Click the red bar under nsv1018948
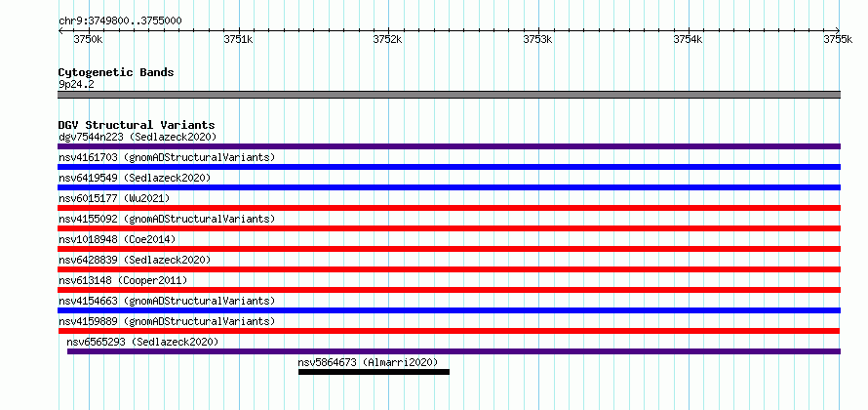This screenshot has width=868, height=410. (449, 249)
